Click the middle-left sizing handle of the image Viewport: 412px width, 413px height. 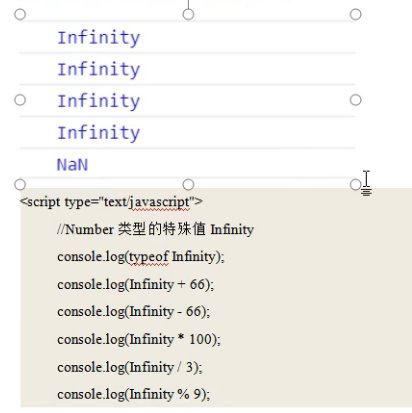point(20,100)
